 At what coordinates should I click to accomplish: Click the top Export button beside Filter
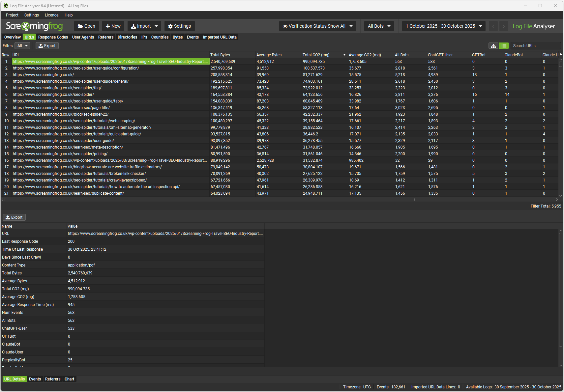(47, 46)
